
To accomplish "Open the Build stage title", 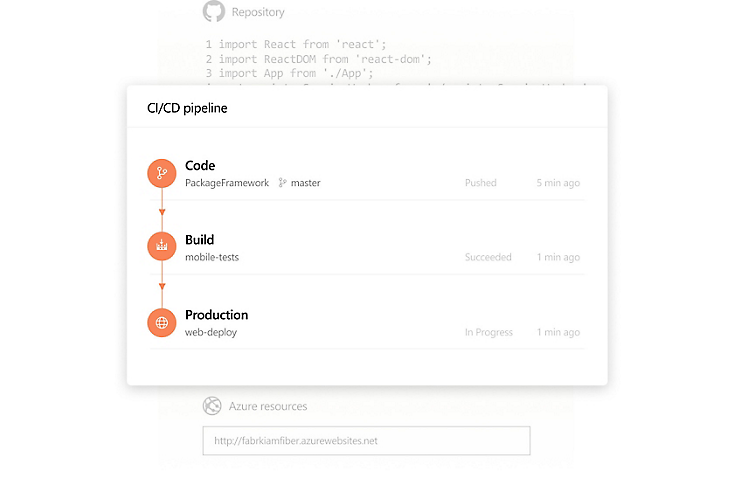I will click(200, 240).
